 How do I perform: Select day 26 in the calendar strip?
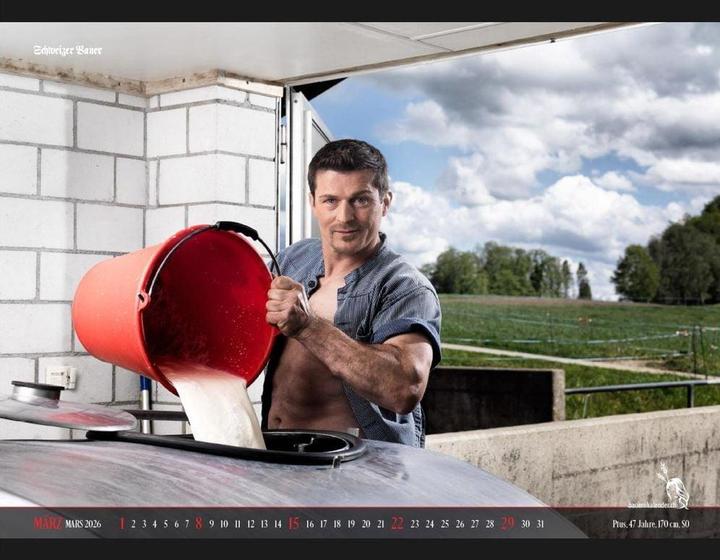tap(460, 524)
